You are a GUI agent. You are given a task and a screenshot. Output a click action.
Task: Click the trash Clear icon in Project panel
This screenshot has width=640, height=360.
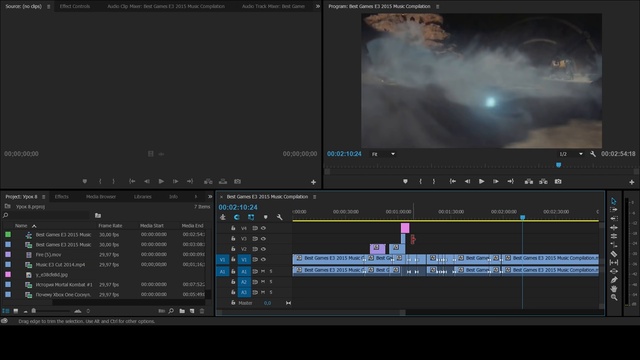[202, 311]
